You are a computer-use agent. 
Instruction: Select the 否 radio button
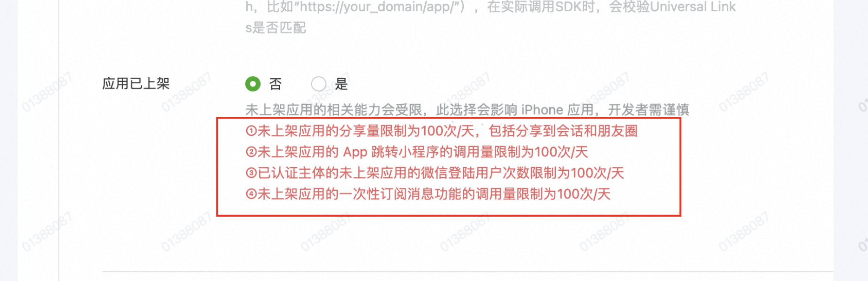click(x=253, y=84)
